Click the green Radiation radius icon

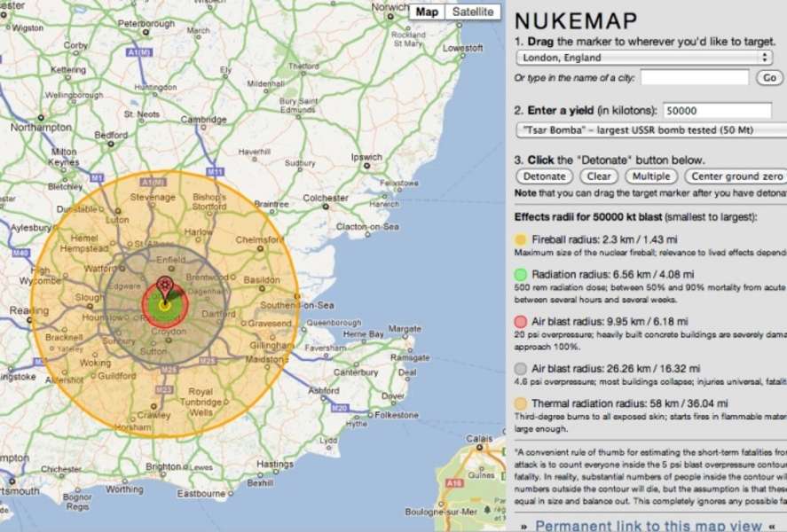(519, 276)
